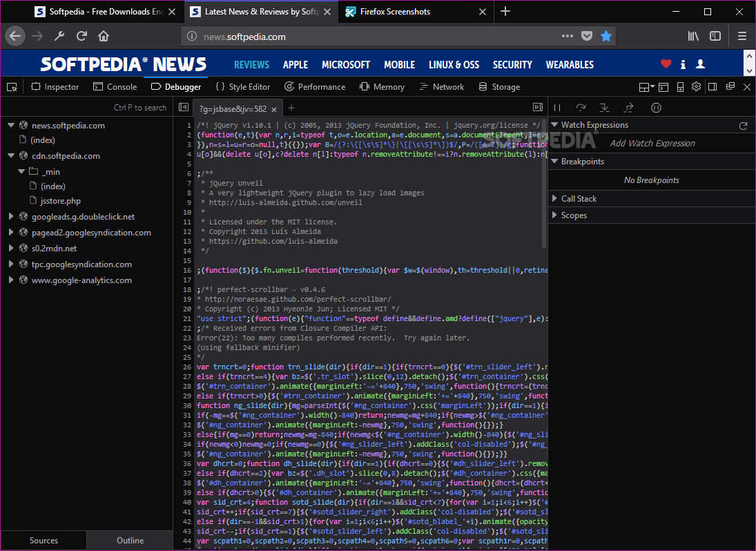Collapse the _min folder
Image resolution: width=756 pixels, height=551 pixels.
coord(21,171)
